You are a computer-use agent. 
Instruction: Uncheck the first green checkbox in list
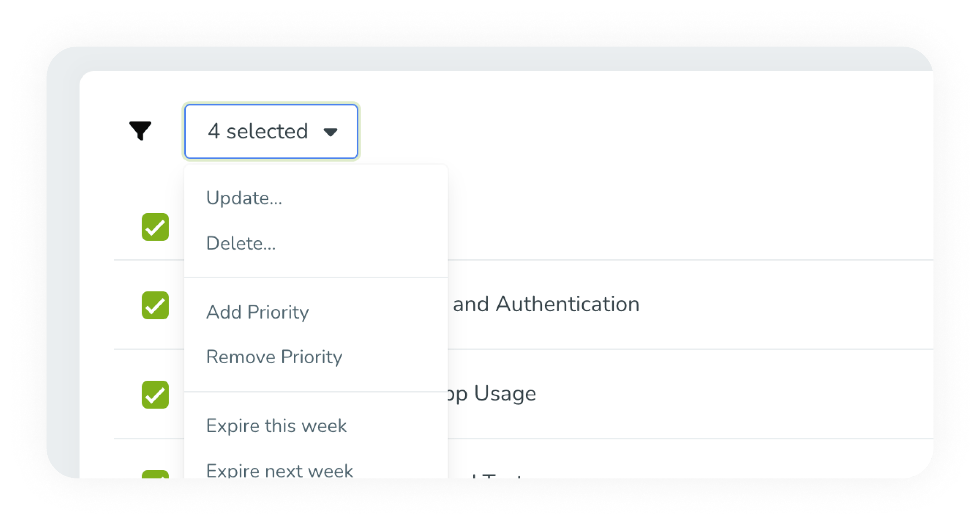pos(155,227)
